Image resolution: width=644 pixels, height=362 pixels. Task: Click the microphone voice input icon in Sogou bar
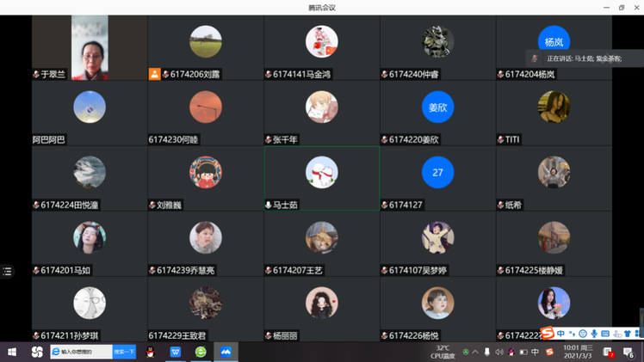(x=594, y=334)
